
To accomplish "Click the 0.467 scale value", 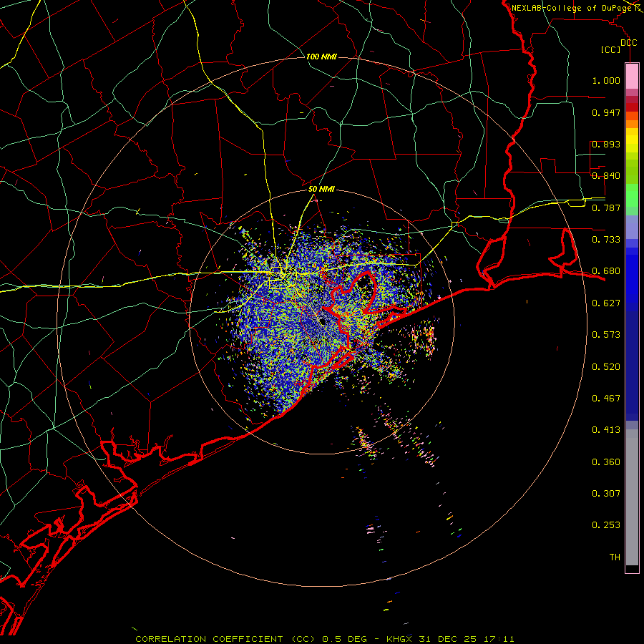I will coord(606,399).
